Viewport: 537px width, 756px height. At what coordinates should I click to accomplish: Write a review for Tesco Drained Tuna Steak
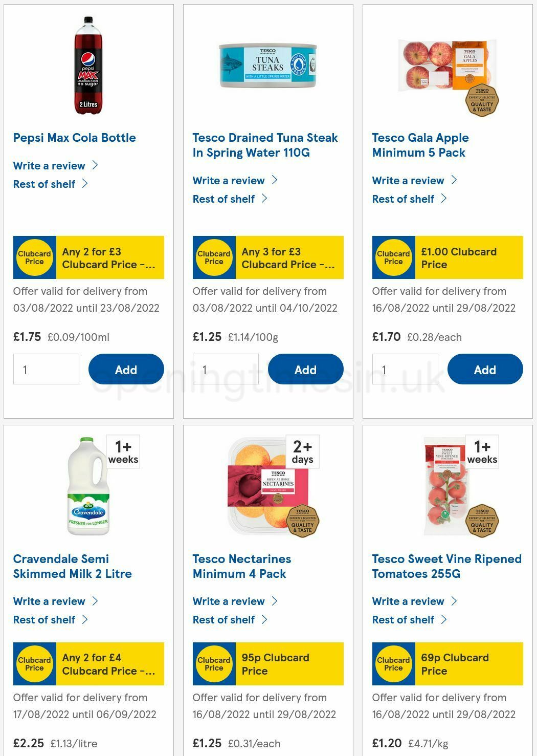(x=229, y=180)
